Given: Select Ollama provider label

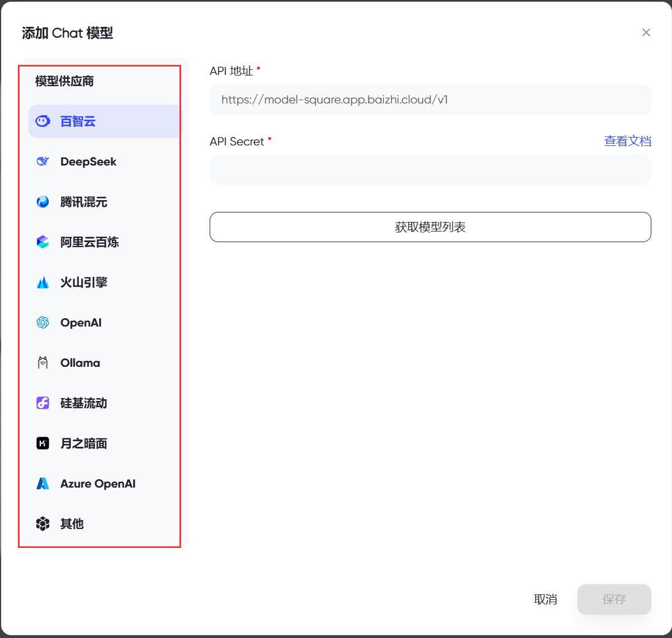Looking at the screenshot, I should tap(80, 363).
